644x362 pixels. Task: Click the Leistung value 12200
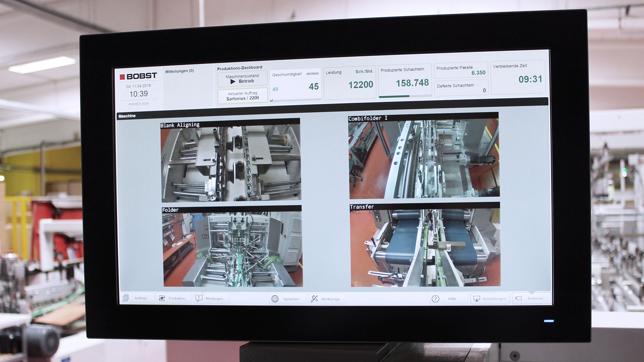[x=361, y=85]
